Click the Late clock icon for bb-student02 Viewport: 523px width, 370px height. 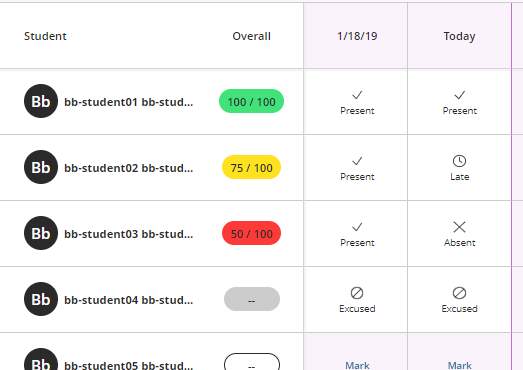click(459, 161)
